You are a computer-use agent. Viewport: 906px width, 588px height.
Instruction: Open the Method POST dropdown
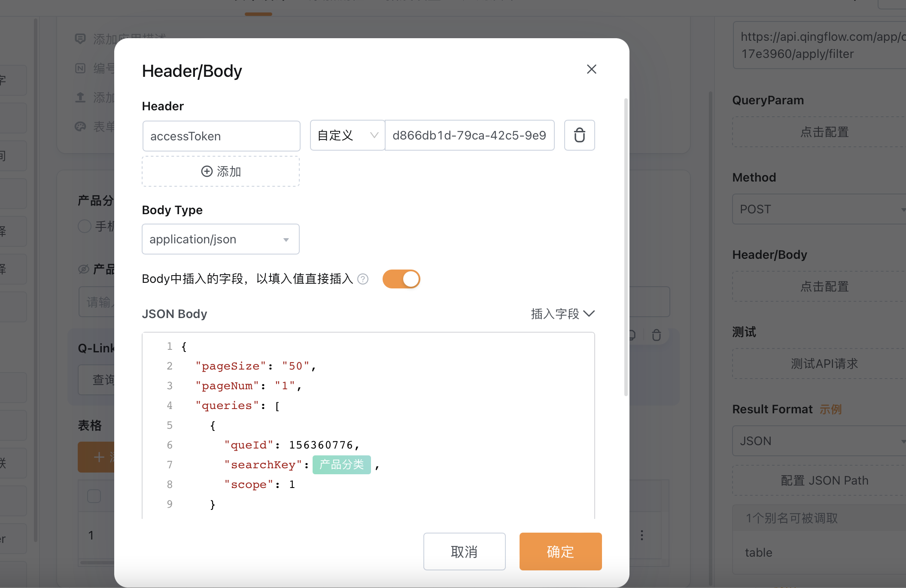pos(819,209)
